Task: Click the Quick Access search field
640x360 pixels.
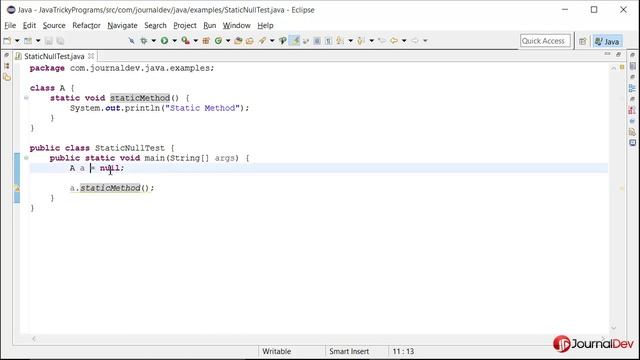Action: [x=545, y=41]
